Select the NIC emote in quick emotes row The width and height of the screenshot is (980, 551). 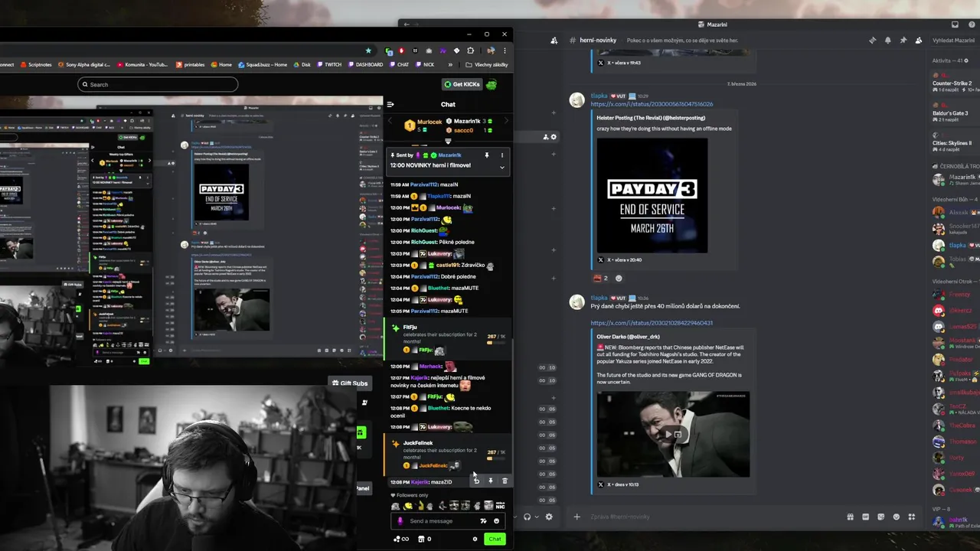click(500, 506)
